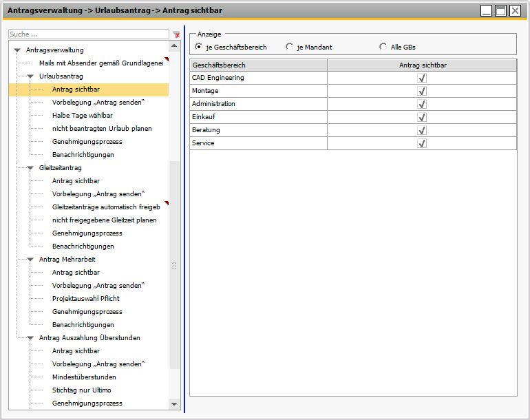Toggle the Antrag sichtbar checkbox for Montage

point(422,91)
